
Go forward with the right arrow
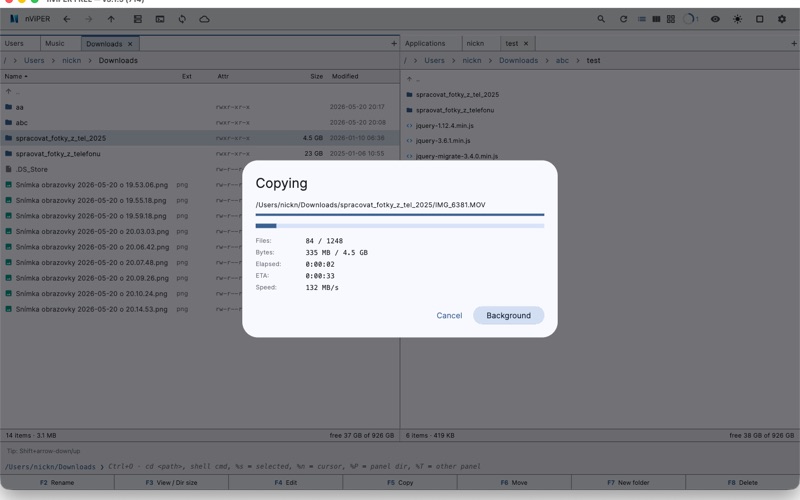coord(89,19)
